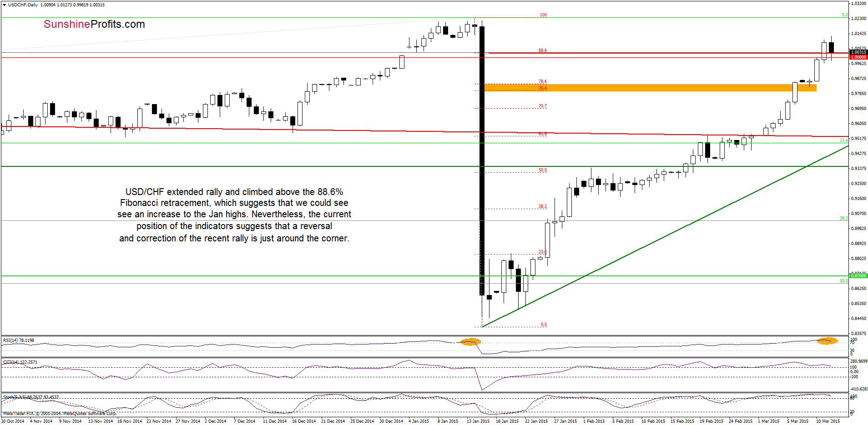Viewport: 868px width, 425px height.
Task: Click the 24 Feb 2015 date label
Action: (x=741, y=421)
